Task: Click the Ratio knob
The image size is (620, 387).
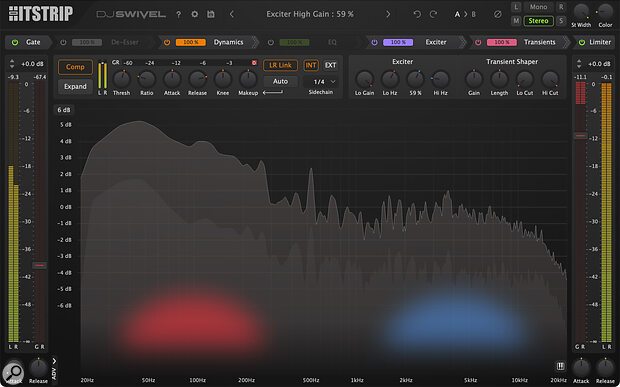Action: (147, 79)
